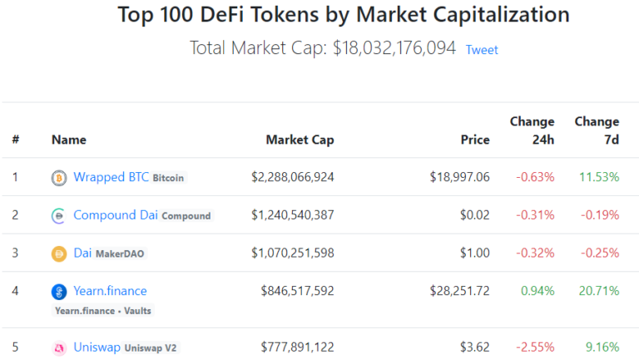Sort by the Market Cap column header

click(300, 140)
